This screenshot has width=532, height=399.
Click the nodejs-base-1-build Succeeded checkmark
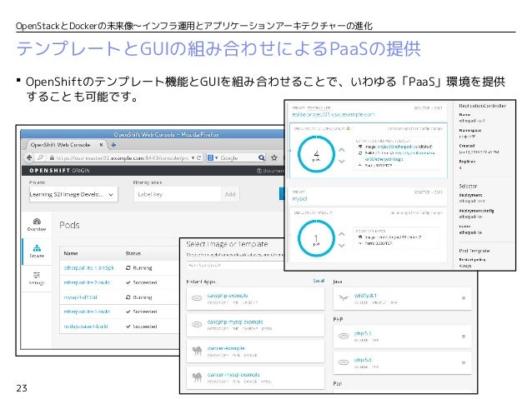tap(128, 327)
